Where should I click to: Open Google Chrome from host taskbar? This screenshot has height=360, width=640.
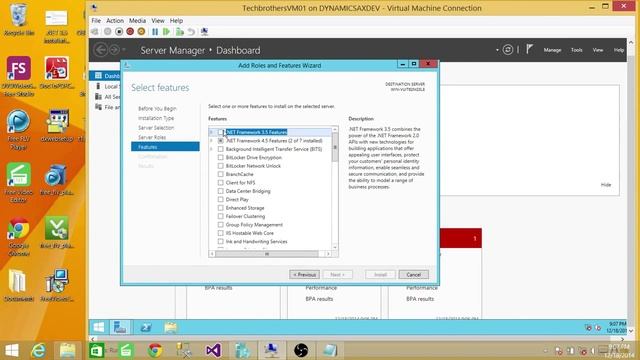coord(155,350)
